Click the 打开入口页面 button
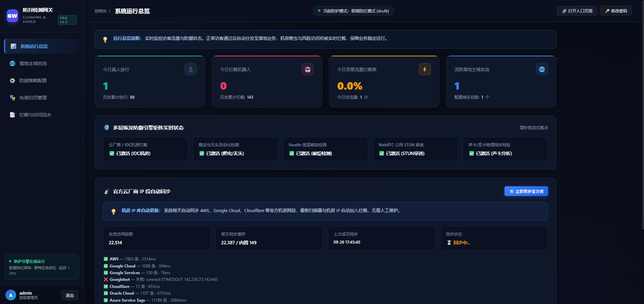 pos(577,11)
